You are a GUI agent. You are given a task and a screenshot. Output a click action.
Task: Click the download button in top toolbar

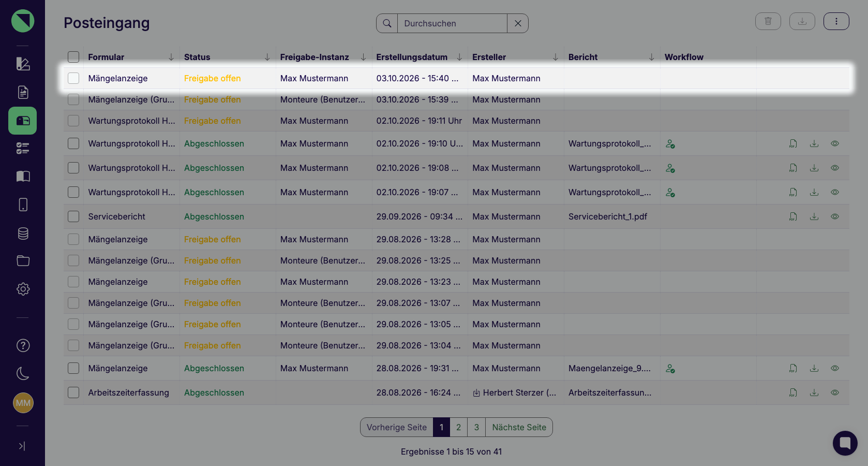tap(802, 21)
